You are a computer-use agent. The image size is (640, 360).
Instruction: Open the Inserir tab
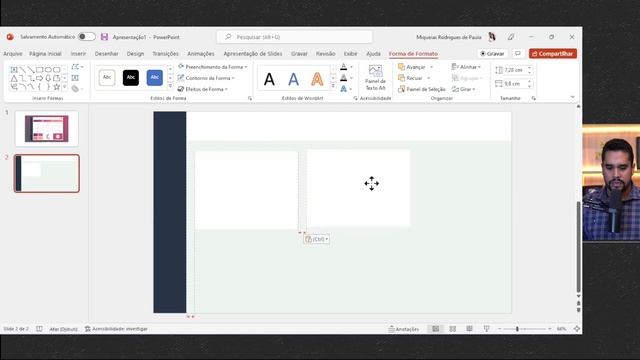point(78,53)
